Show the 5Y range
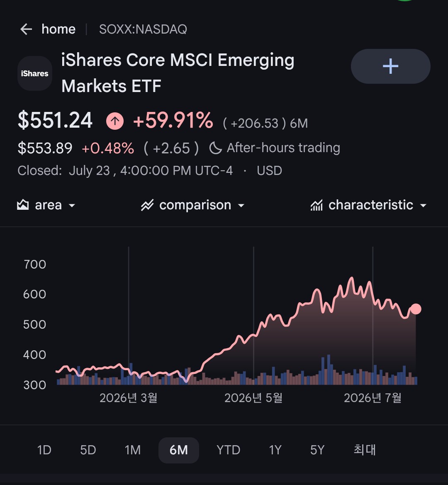Image resolution: width=448 pixels, height=485 pixels. point(317,450)
